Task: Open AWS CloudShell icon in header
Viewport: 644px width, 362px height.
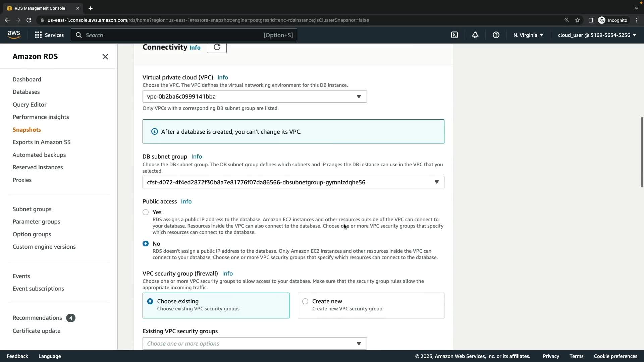Action: tap(454, 35)
